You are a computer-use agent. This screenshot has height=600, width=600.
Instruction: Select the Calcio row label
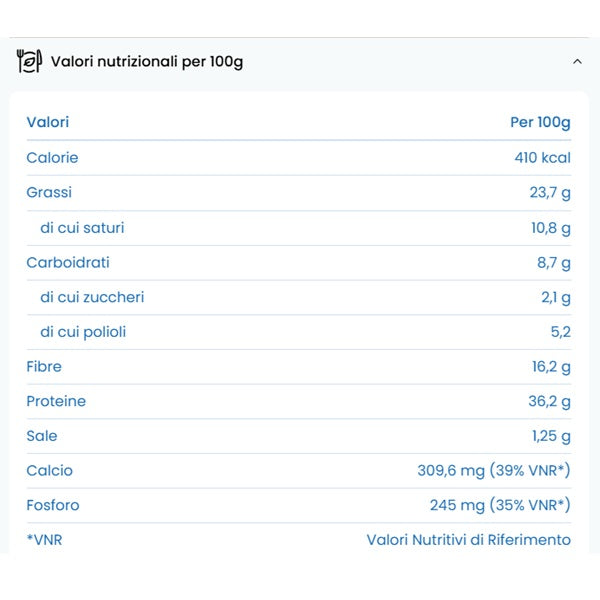click(49, 470)
